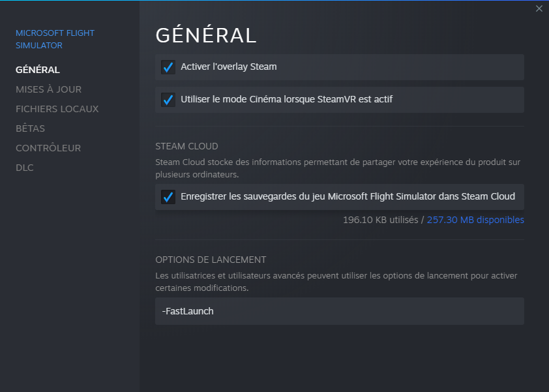
Task: Toggle Steam Cloud save sync checkbox
Action: [x=168, y=196]
